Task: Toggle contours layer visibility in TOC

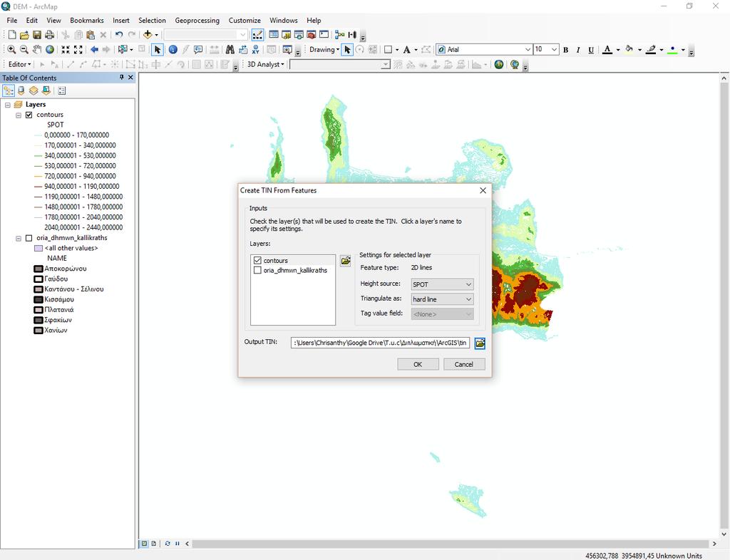Action: pos(29,115)
